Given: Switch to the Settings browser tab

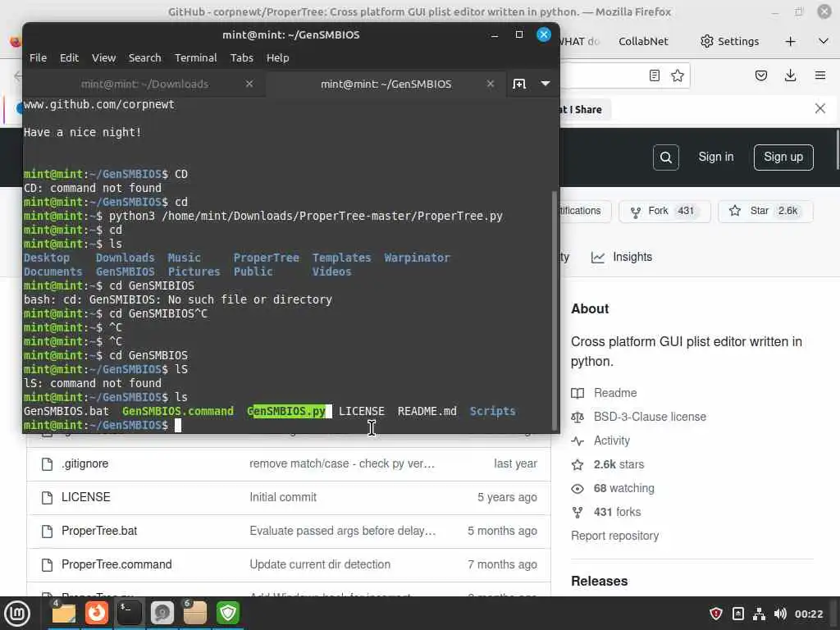Looking at the screenshot, I should pos(729,41).
